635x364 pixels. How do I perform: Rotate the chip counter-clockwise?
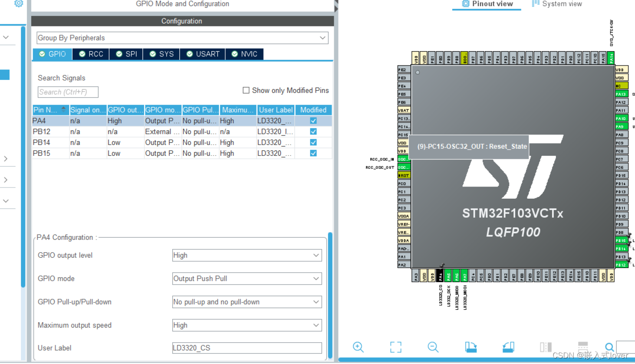508,347
